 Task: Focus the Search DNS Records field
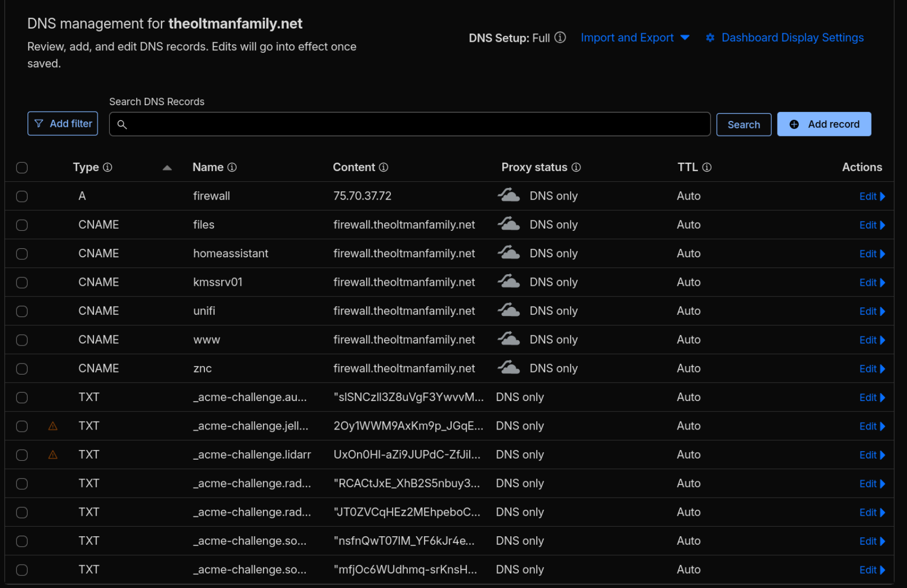pyautogui.click(x=409, y=124)
